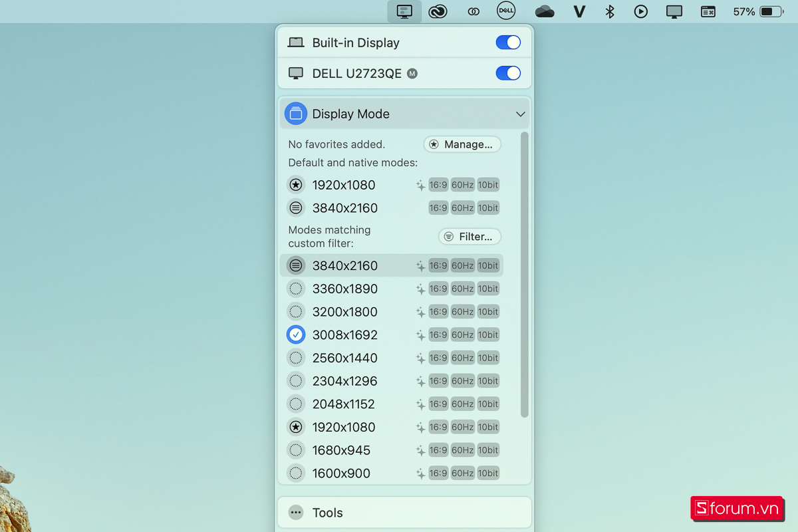Choose 1600x900 mode
Viewport: 798px width, 532px height.
tap(391, 473)
